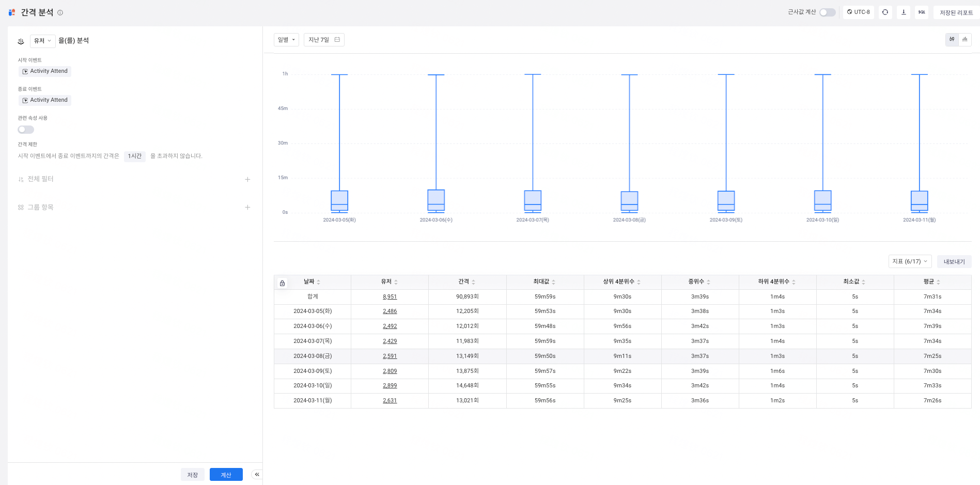Click the blue 계산 button
980x485 pixels.
(x=226, y=475)
